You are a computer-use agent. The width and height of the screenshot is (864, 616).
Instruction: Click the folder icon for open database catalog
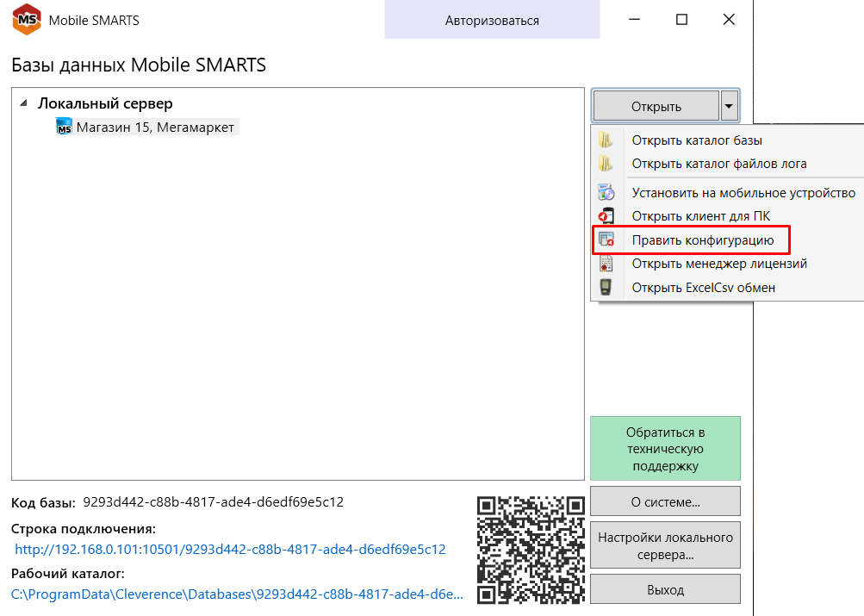tap(606, 140)
